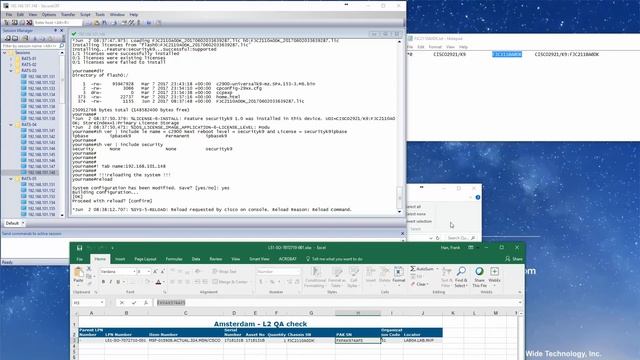Click the search magnifier in Session Manager filter
This screenshot has height=360, width=640.
click(62, 46)
